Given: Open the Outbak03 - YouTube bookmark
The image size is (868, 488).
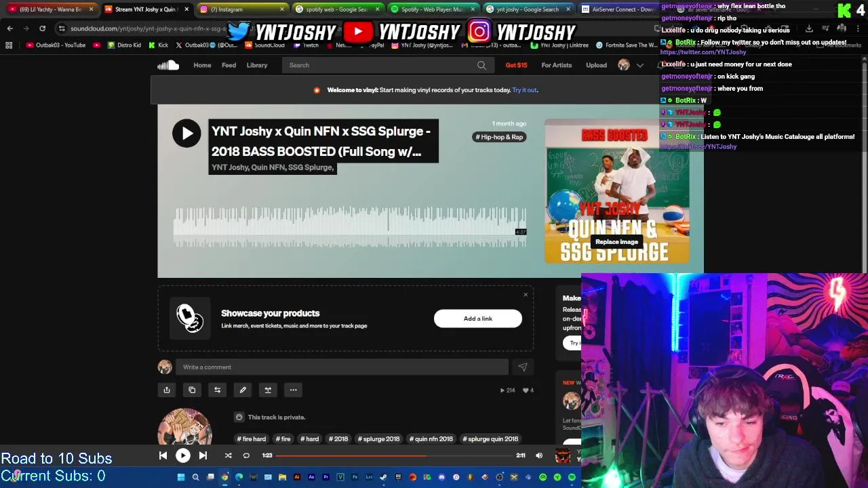Looking at the screenshot, I should click(56, 45).
